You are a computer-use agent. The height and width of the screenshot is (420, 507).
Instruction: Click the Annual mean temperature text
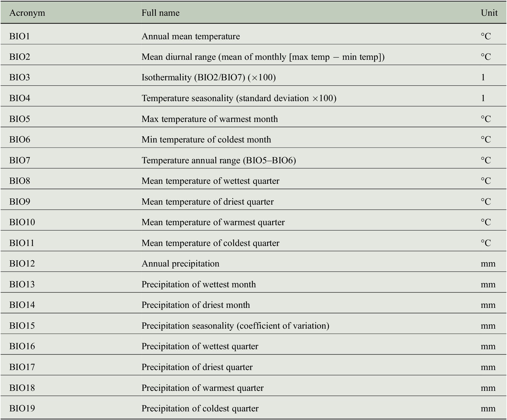coord(191,36)
